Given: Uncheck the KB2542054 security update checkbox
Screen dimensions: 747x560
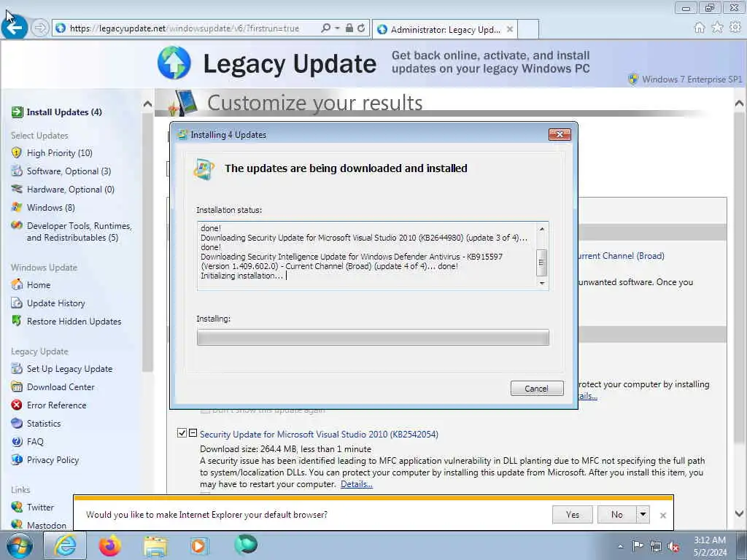Looking at the screenshot, I should pos(182,433).
